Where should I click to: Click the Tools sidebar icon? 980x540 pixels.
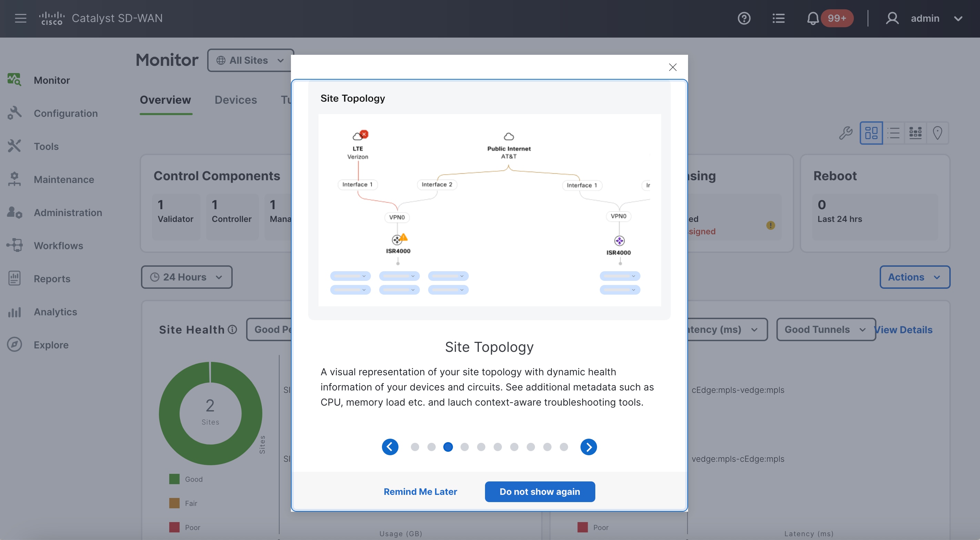click(14, 146)
